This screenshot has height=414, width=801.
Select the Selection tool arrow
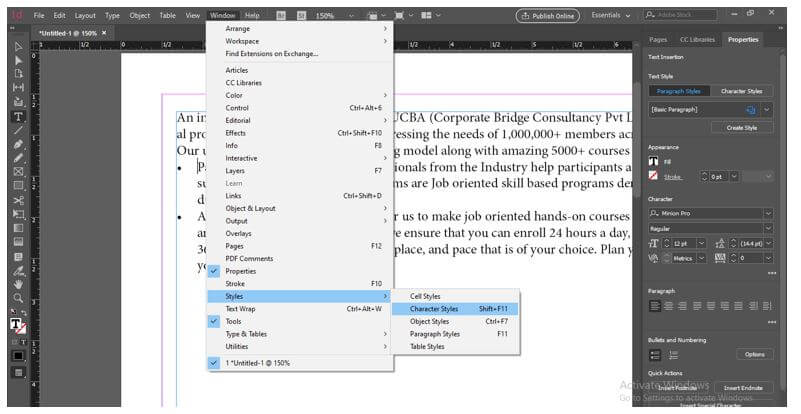point(18,47)
